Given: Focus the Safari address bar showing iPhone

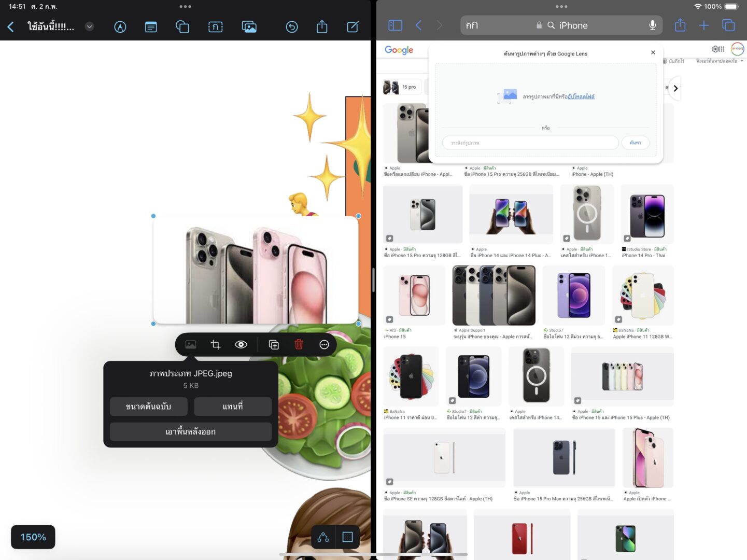Looking at the screenshot, I should point(561,25).
